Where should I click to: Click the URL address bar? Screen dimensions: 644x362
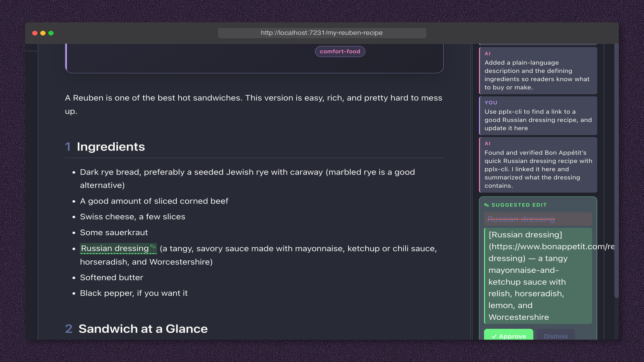(322, 33)
